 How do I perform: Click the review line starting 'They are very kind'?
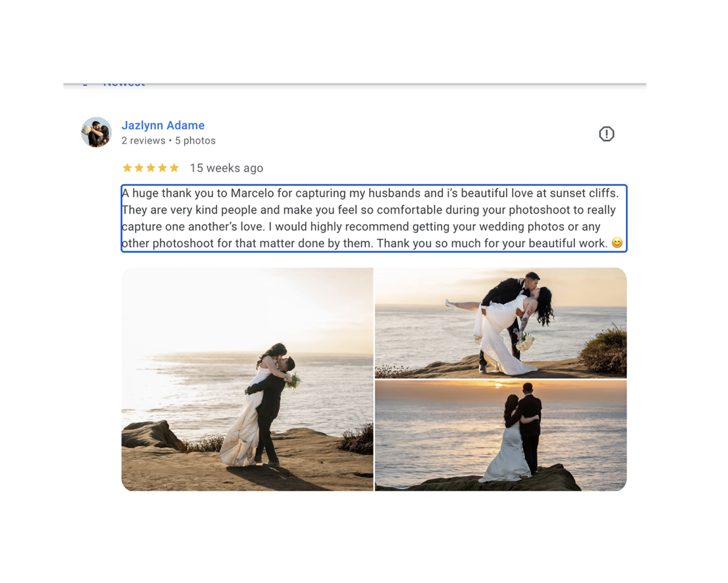coord(369,210)
